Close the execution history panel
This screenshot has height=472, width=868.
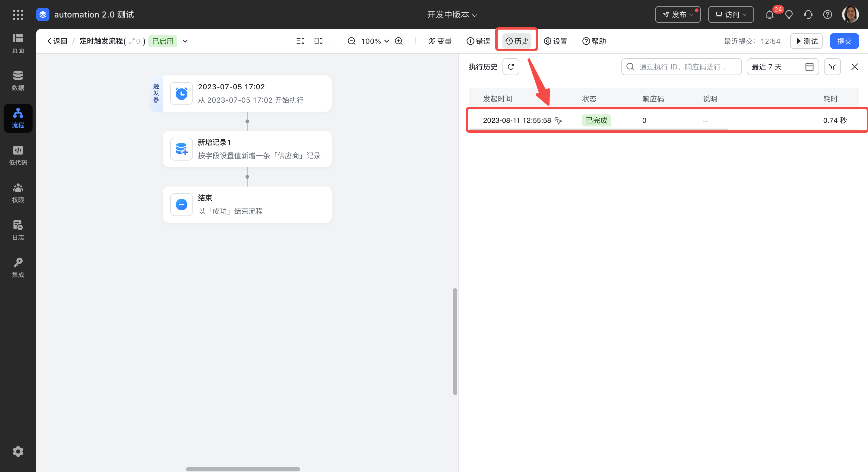(x=854, y=67)
